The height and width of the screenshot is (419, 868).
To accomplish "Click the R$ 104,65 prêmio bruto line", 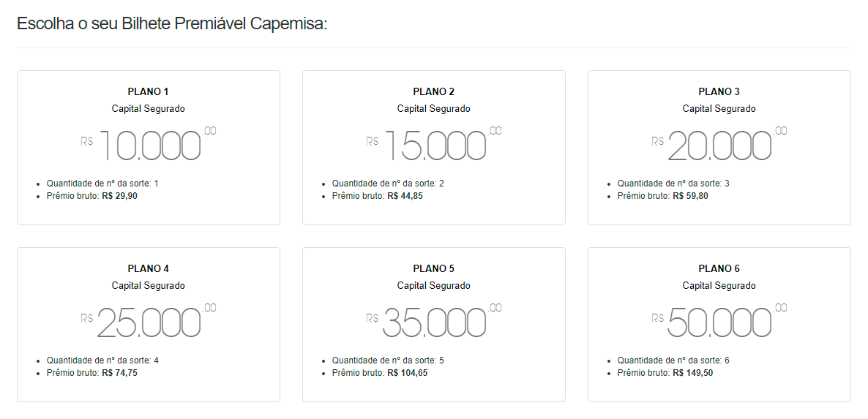I will 379,373.
